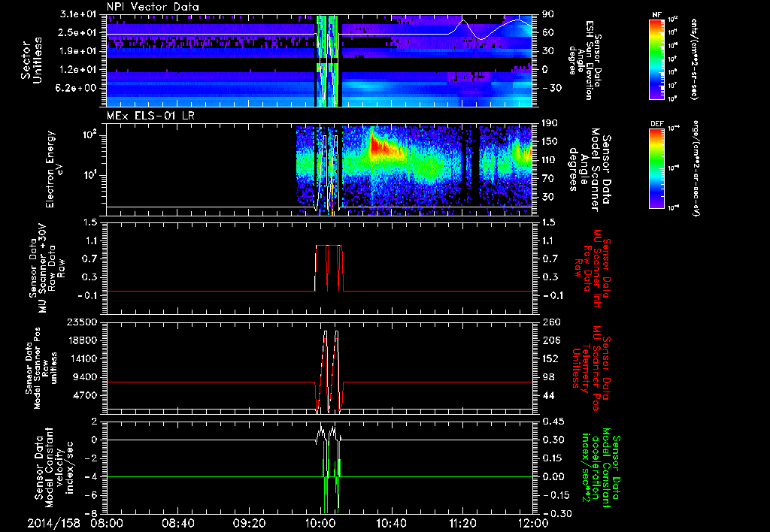The image size is (770, 532).
Task: Click the "NF" color bar heading
Action: coord(656,15)
